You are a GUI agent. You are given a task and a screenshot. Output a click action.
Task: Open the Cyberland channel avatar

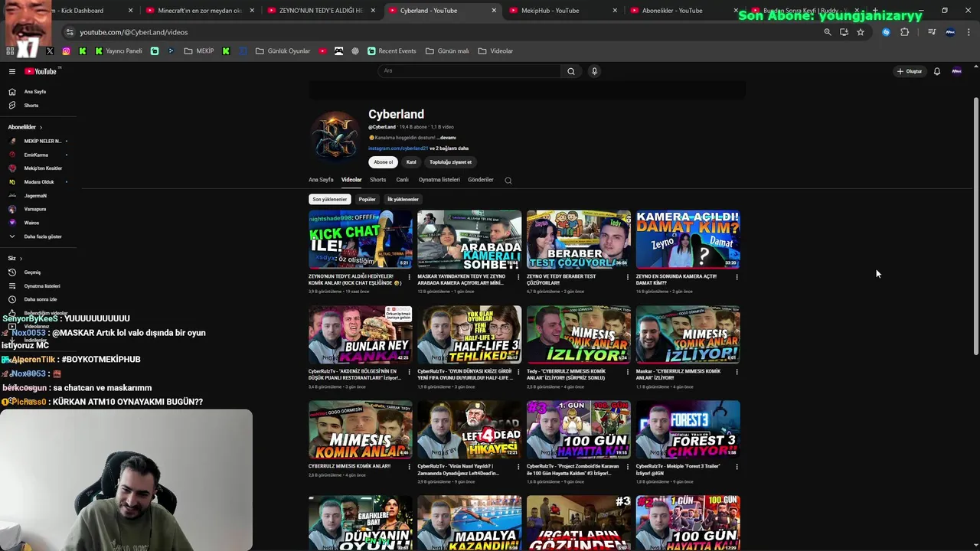(335, 138)
